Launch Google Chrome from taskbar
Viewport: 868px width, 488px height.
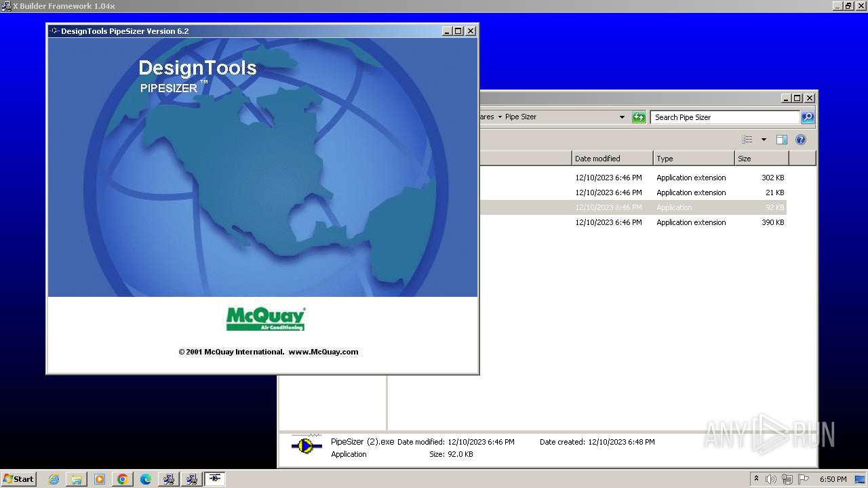123,479
